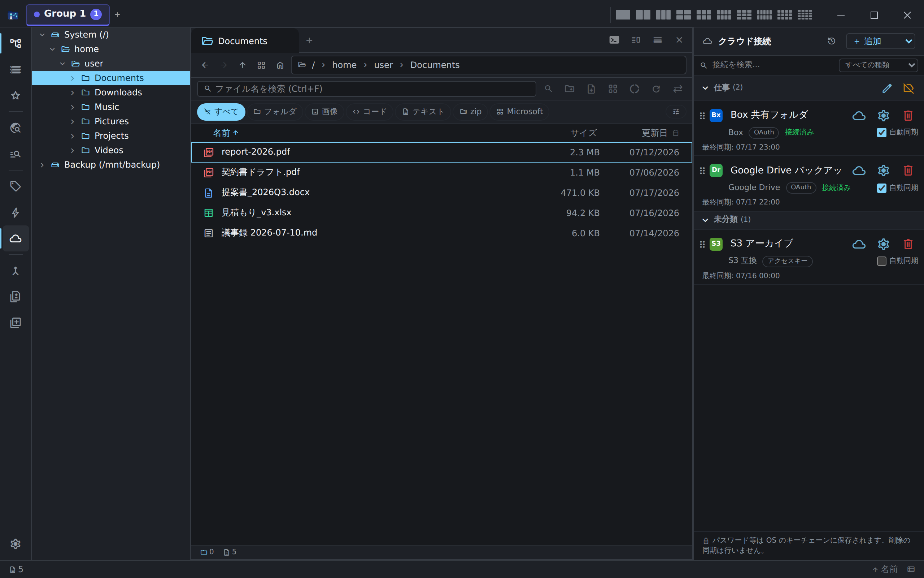Refresh the file list
924x578 pixels.
click(x=656, y=89)
